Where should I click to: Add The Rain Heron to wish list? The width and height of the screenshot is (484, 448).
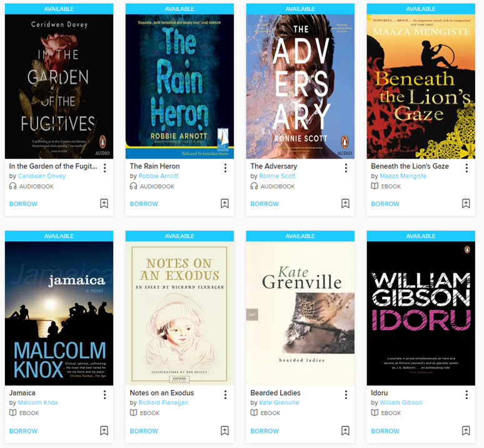tap(224, 204)
